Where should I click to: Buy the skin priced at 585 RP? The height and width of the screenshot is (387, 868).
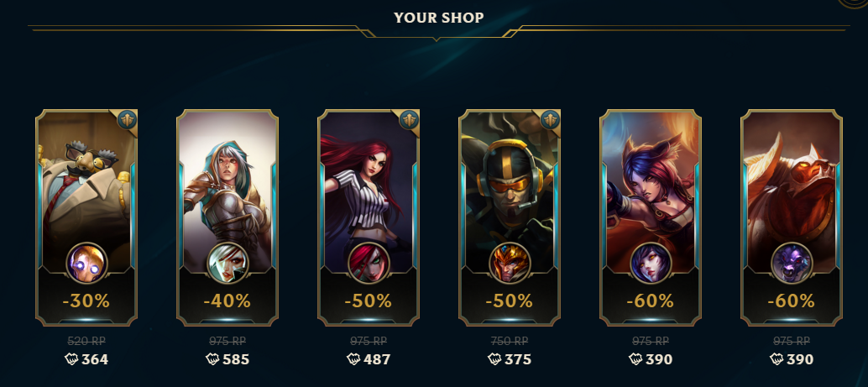tap(227, 360)
